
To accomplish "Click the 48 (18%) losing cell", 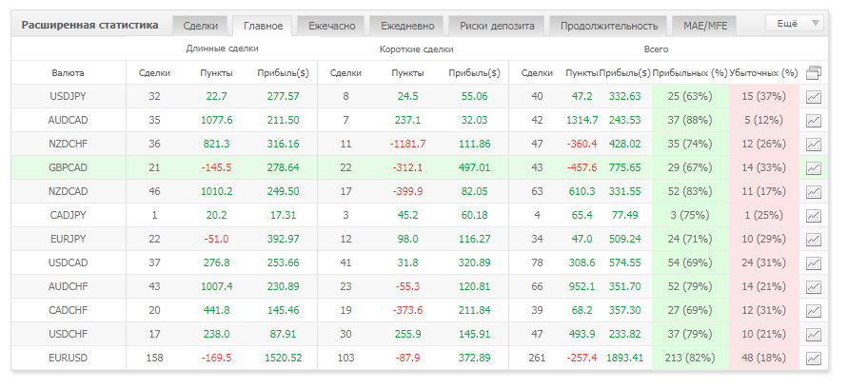I will tap(764, 358).
